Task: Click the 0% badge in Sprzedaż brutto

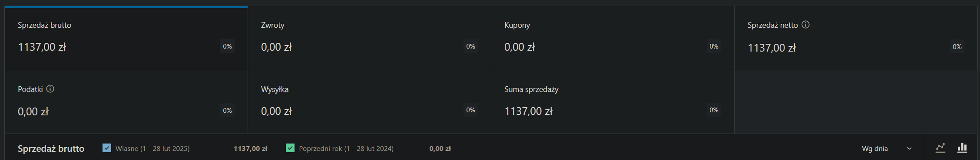Action: pyautogui.click(x=227, y=46)
